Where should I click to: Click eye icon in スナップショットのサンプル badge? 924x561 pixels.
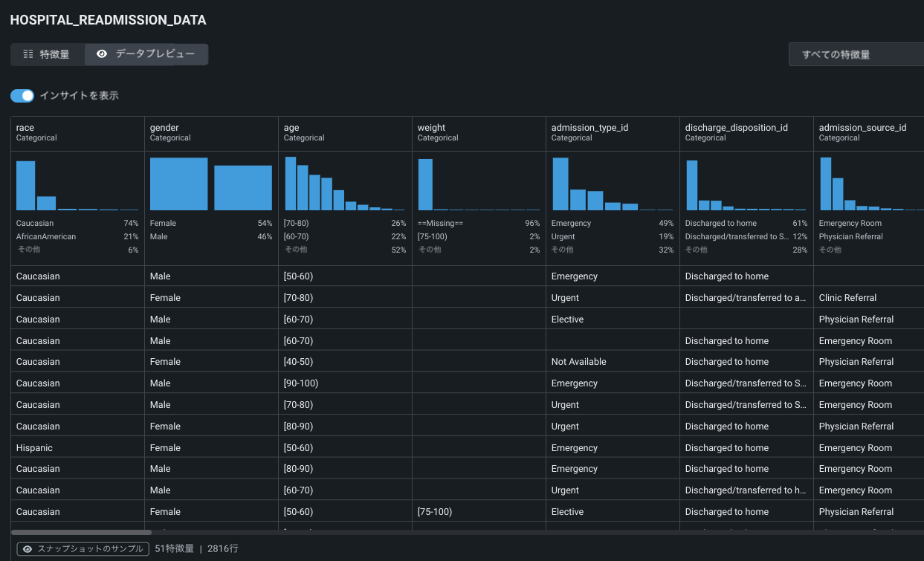[28, 548]
